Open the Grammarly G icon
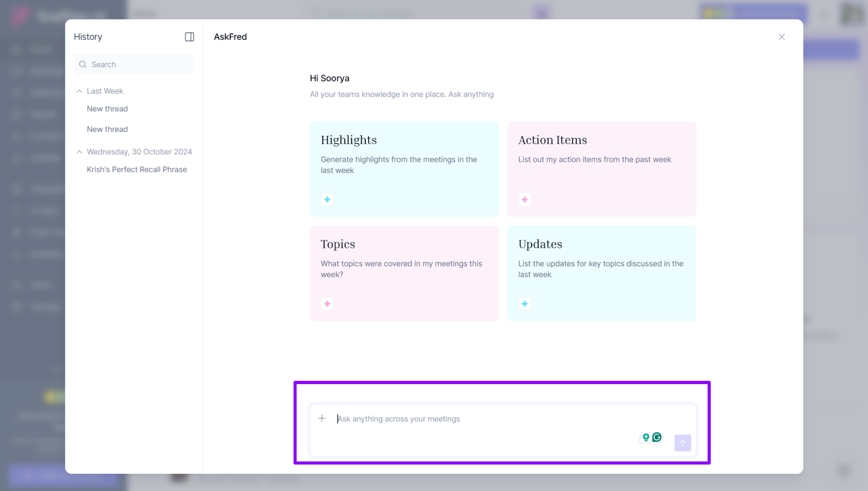This screenshot has width=868, height=491. 657,437
